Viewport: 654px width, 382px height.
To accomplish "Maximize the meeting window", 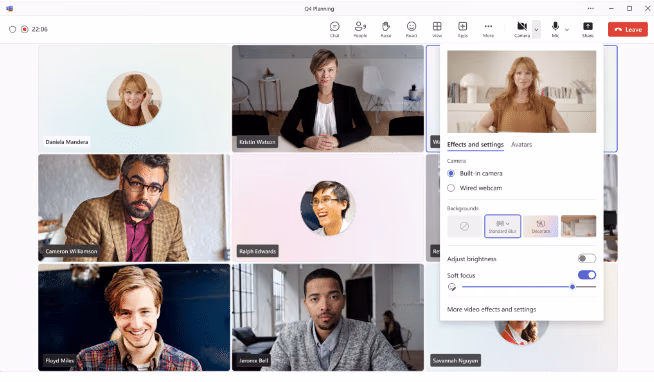I will coord(629,8).
